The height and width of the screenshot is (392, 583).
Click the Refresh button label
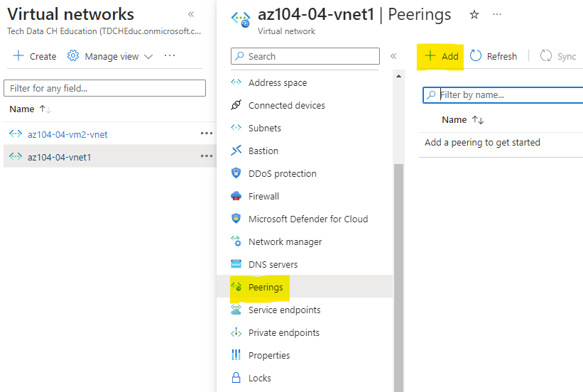click(x=502, y=56)
